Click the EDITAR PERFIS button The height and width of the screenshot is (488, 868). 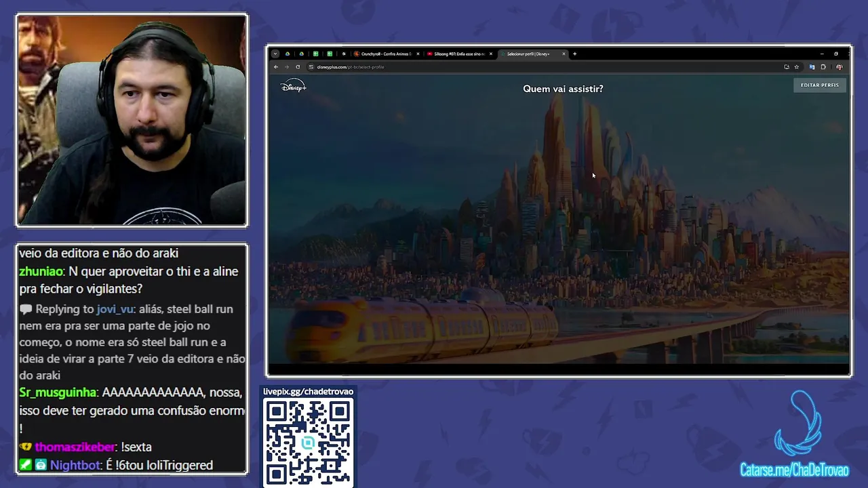tap(820, 85)
